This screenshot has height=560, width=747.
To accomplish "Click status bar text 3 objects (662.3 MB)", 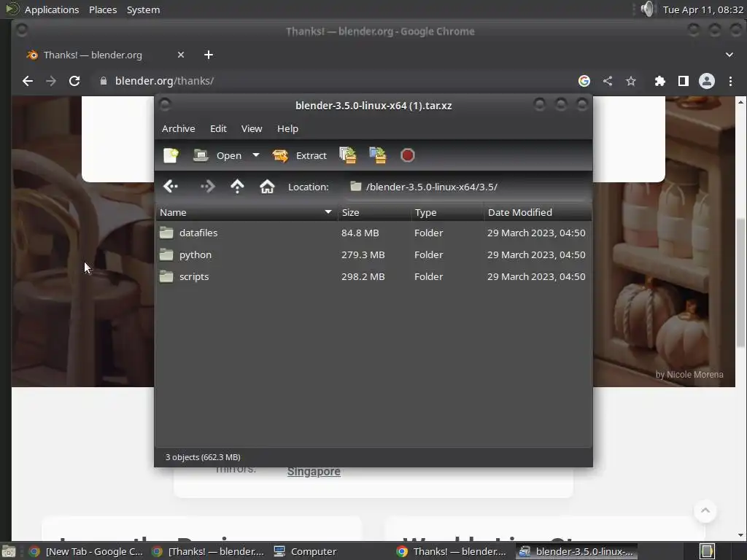I will pyautogui.click(x=203, y=457).
